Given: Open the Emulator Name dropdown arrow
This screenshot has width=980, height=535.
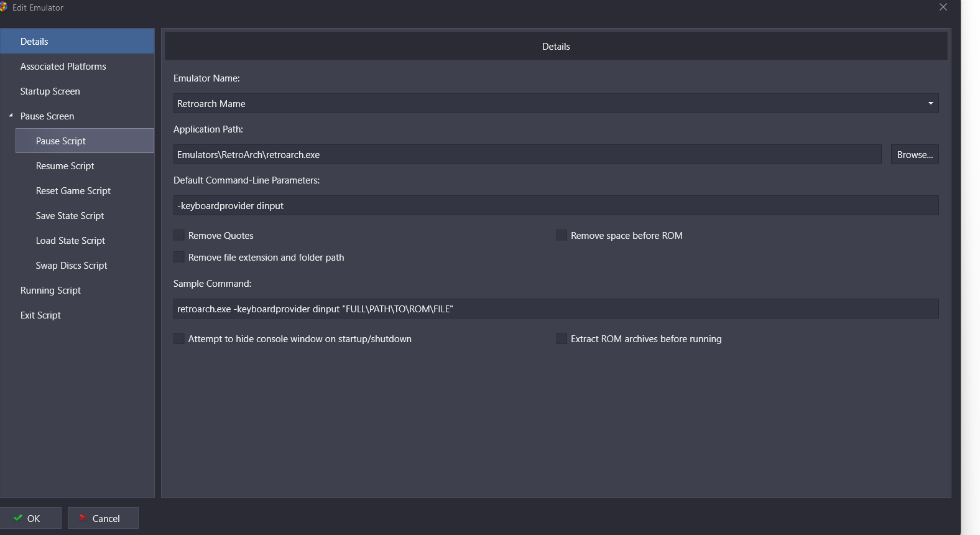Looking at the screenshot, I should (x=930, y=103).
